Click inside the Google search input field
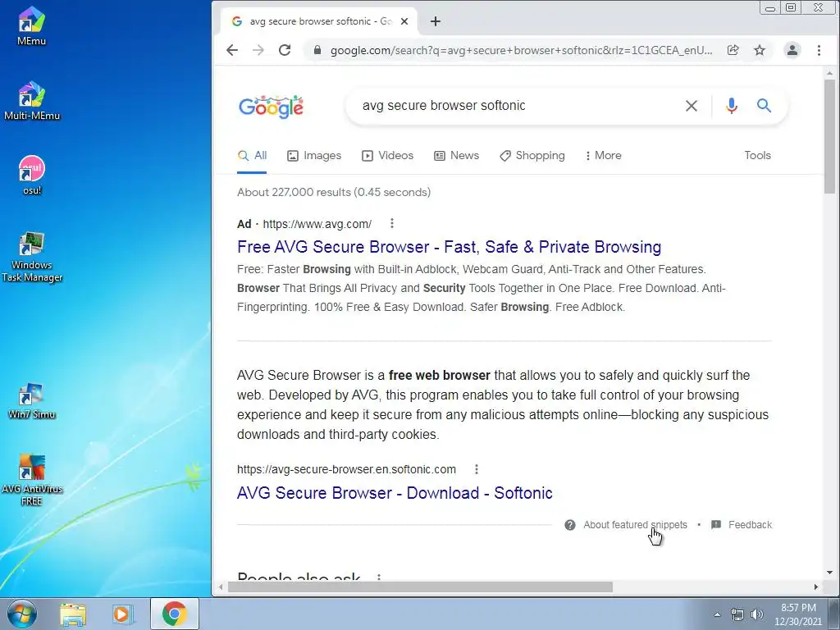 pyautogui.click(x=514, y=106)
